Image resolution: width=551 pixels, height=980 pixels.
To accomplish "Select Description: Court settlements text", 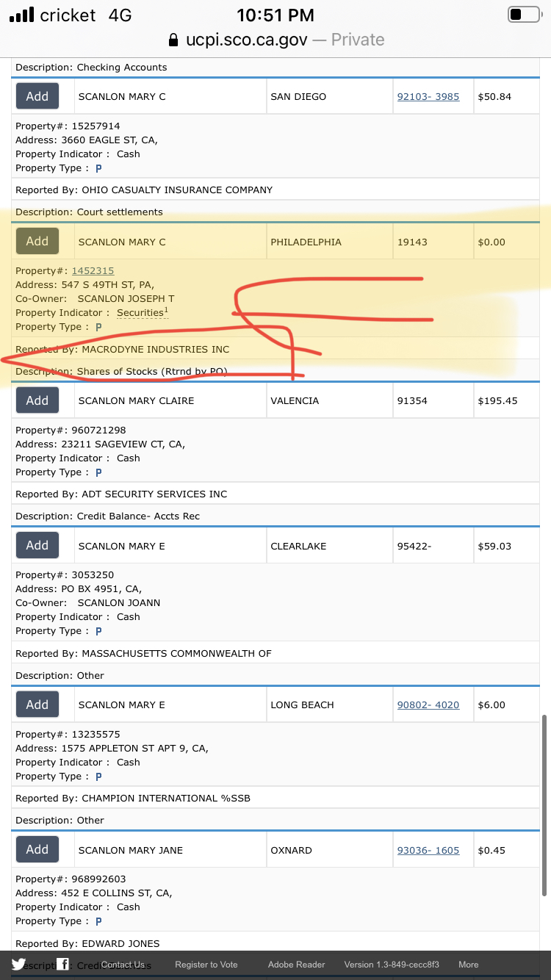I will [89, 212].
